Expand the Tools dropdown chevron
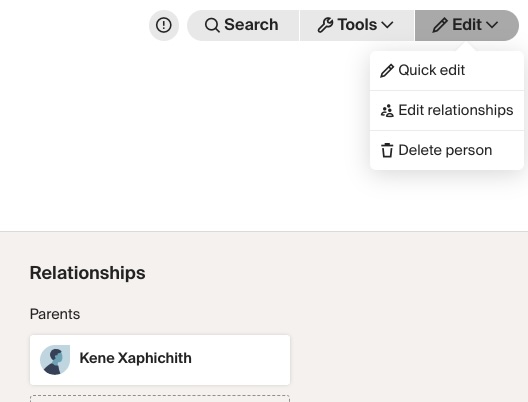528x402 pixels. pos(387,25)
